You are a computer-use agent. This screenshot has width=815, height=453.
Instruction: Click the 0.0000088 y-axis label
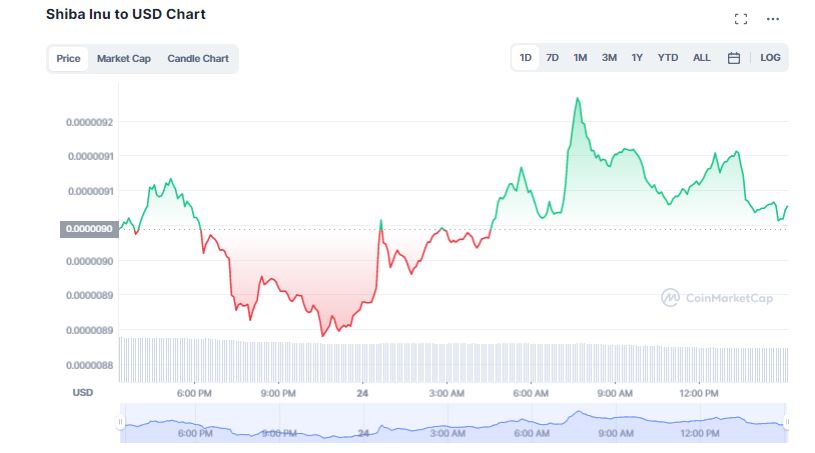(89, 366)
